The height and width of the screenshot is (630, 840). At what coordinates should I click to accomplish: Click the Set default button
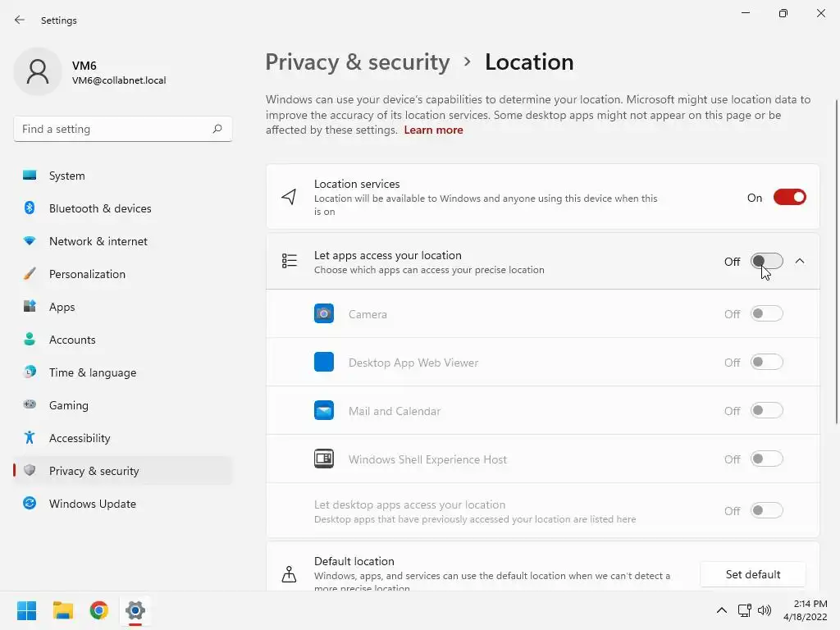(753, 574)
